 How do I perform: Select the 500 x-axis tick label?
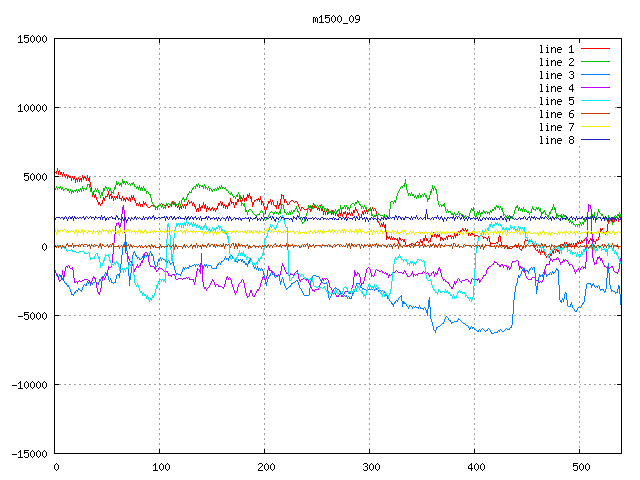pyautogui.click(x=579, y=467)
